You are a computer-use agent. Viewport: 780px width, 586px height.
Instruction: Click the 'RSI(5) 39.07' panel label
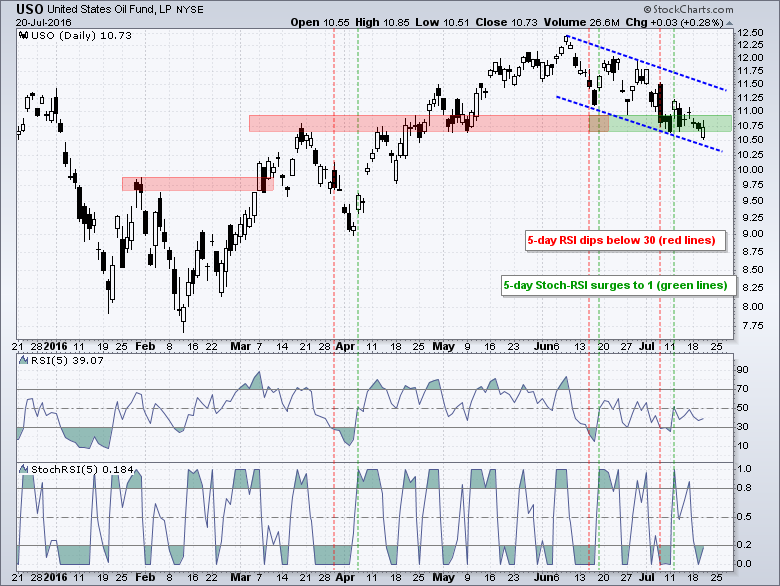67,360
